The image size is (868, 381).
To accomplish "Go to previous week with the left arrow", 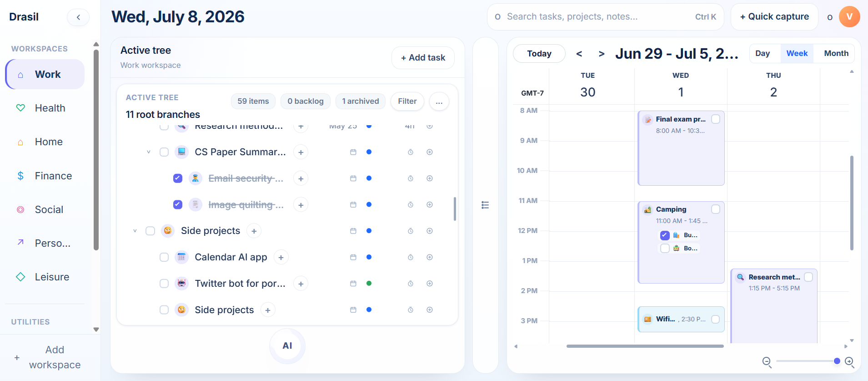I will [579, 54].
